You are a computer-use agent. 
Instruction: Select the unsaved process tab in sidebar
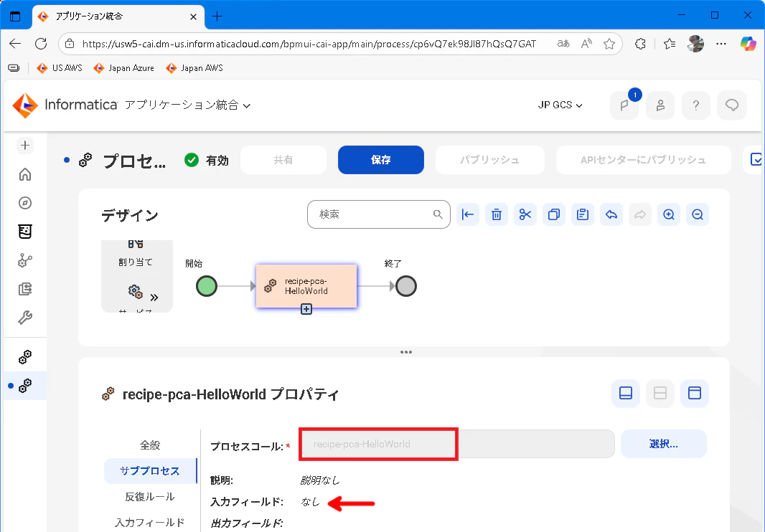tap(25, 386)
